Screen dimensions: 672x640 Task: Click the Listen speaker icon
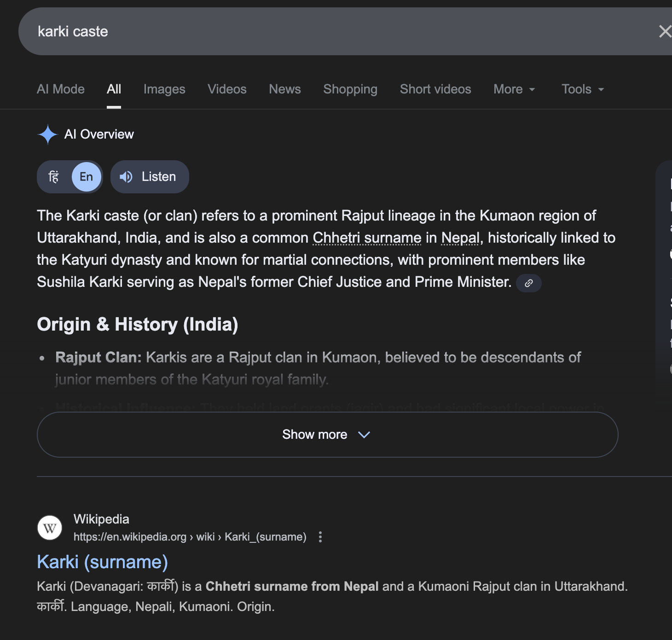(126, 177)
